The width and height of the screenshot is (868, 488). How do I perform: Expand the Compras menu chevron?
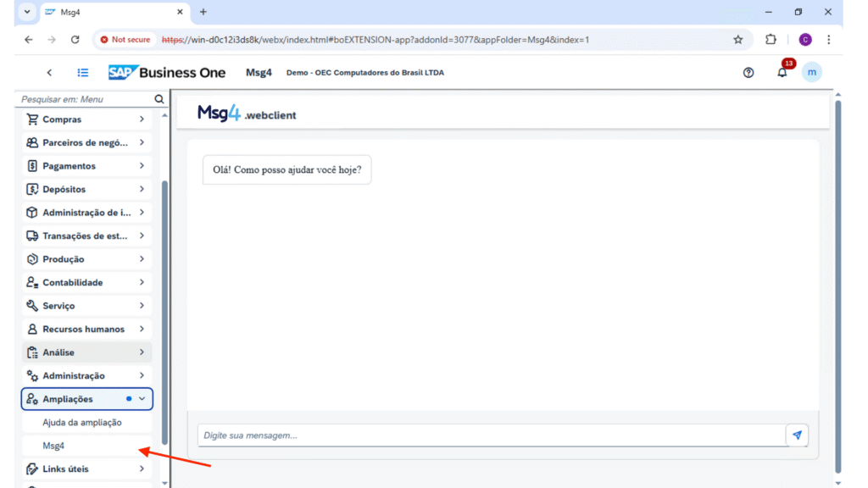click(x=142, y=119)
